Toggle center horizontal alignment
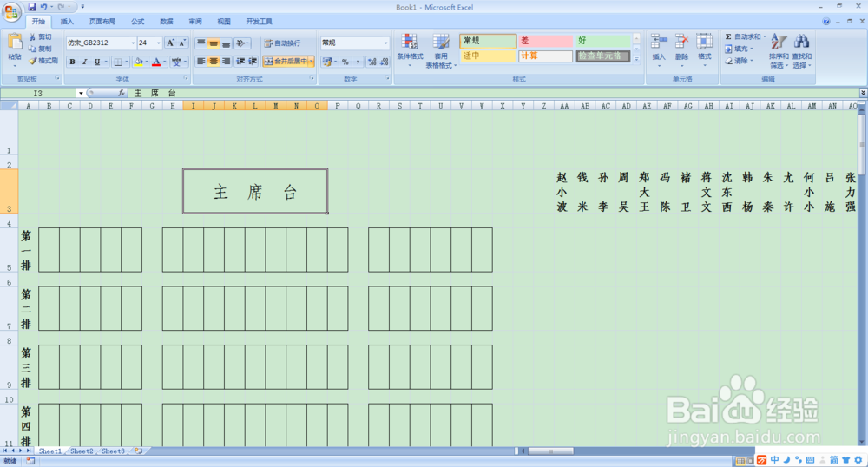The image size is (868, 467). (214, 62)
